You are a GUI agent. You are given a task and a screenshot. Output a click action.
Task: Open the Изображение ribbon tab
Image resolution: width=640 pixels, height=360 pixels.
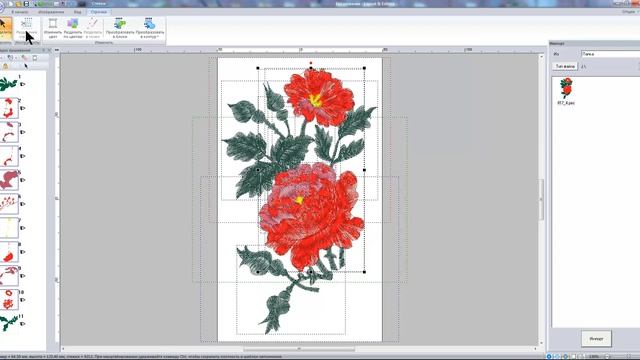[x=51, y=12]
